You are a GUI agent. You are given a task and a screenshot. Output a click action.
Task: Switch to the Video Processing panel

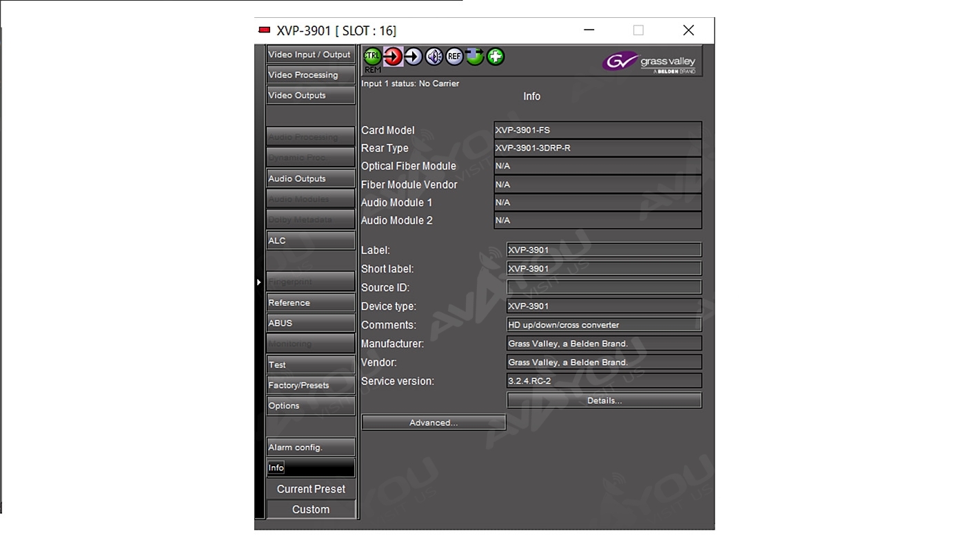310,75
